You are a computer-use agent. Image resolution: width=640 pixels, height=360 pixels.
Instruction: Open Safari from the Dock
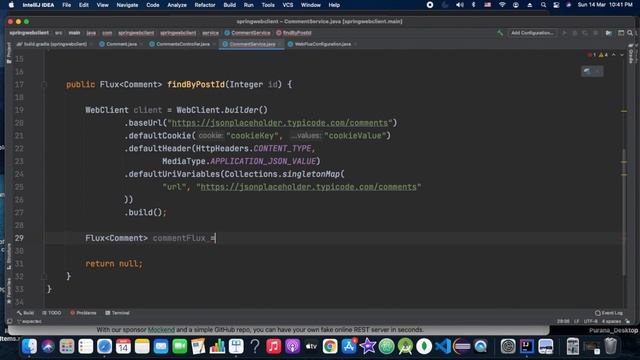point(104,347)
